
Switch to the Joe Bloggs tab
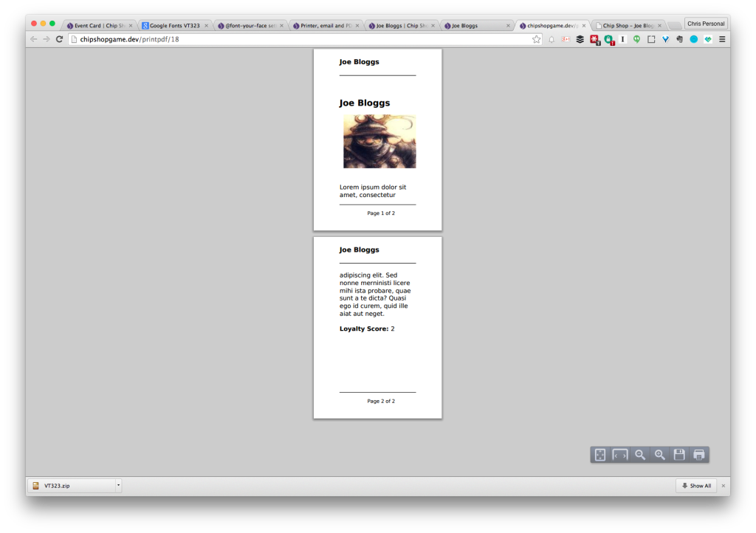click(x=476, y=26)
